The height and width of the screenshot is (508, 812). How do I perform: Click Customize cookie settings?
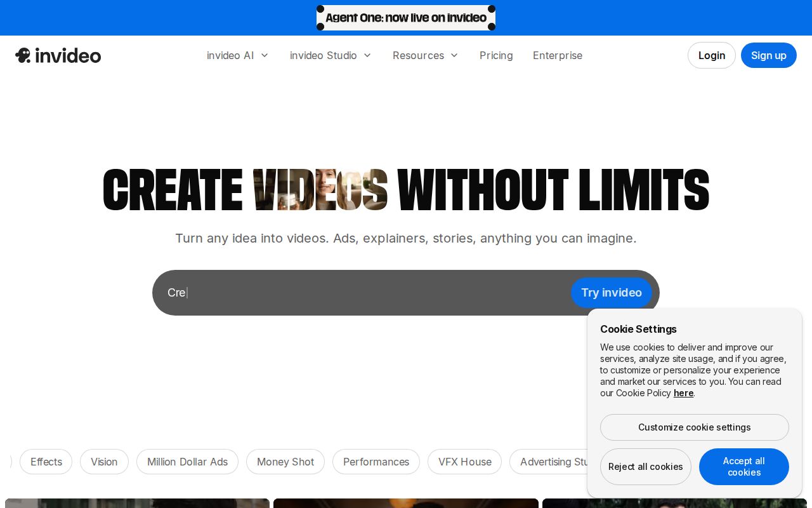(x=695, y=427)
